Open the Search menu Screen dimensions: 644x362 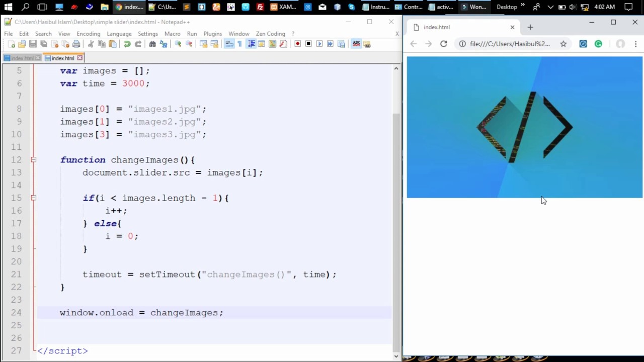[43, 34]
